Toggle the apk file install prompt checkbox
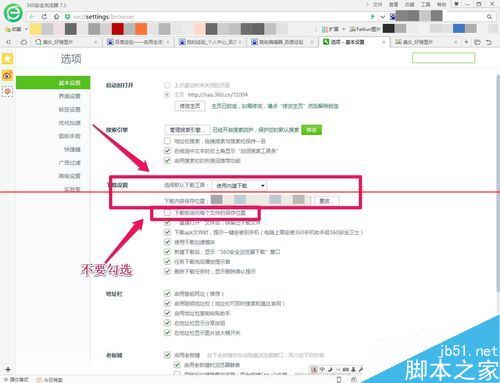This screenshot has width=500, height=383. 167,232
